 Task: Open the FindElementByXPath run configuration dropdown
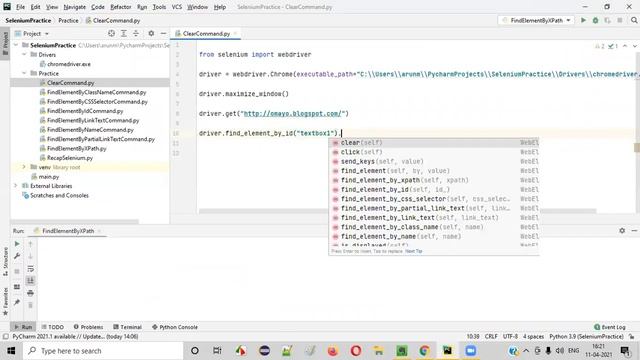(536, 20)
